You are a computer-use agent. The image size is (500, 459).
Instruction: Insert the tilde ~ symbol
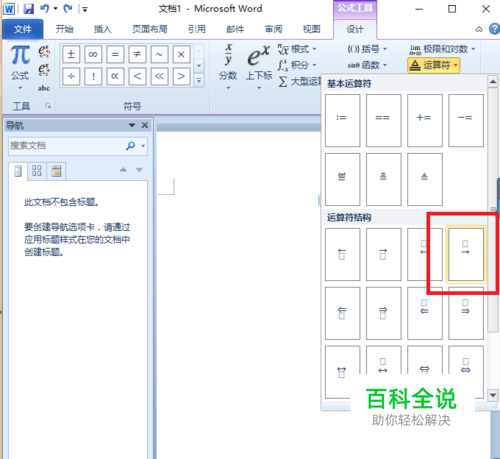tap(159, 54)
